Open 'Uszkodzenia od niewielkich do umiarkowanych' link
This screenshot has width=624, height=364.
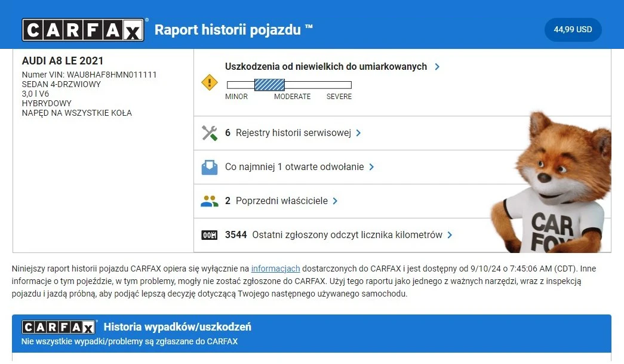pyautogui.click(x=326, y=67)
